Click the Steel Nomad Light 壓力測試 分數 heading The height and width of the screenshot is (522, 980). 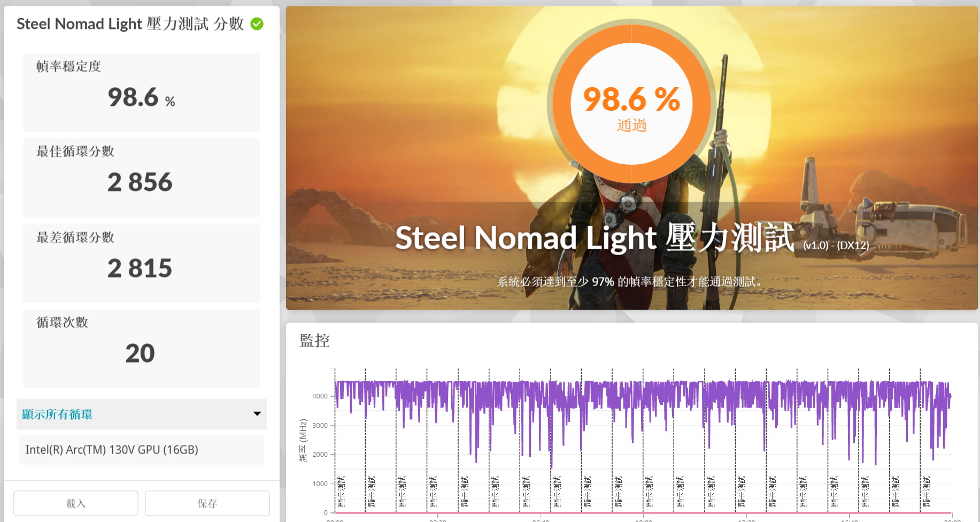130,24
